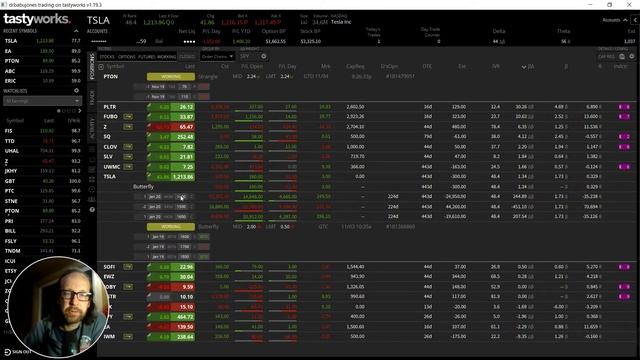The image size is (640, 360).
Task: Click the SQ last price 252.48 cell
Action: pos(182,137)
